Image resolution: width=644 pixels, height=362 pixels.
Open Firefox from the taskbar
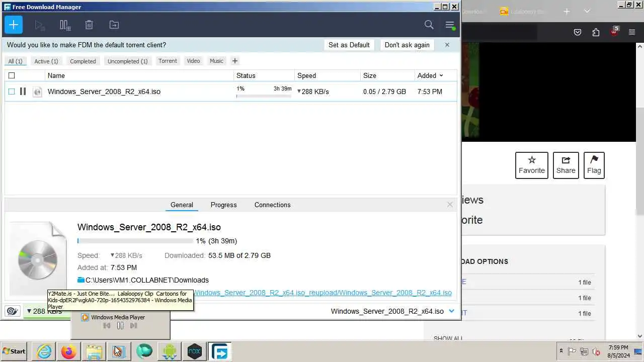coord(69,351)
